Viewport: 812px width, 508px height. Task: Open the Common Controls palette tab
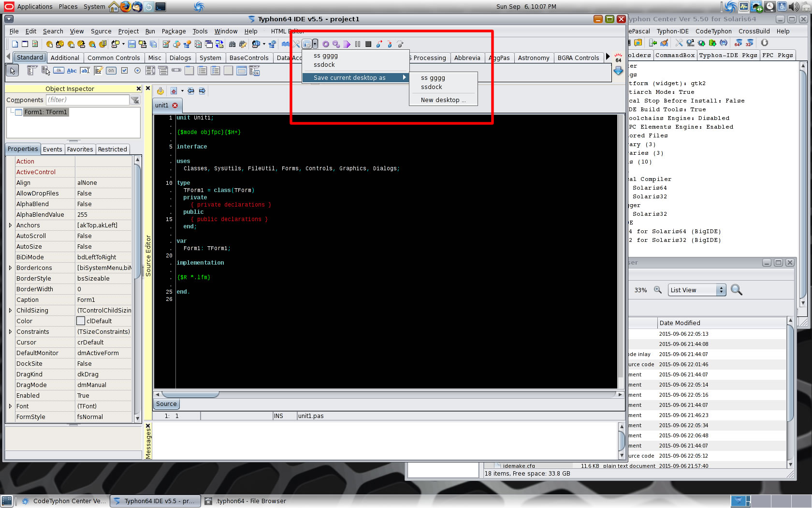click(114, 58)
